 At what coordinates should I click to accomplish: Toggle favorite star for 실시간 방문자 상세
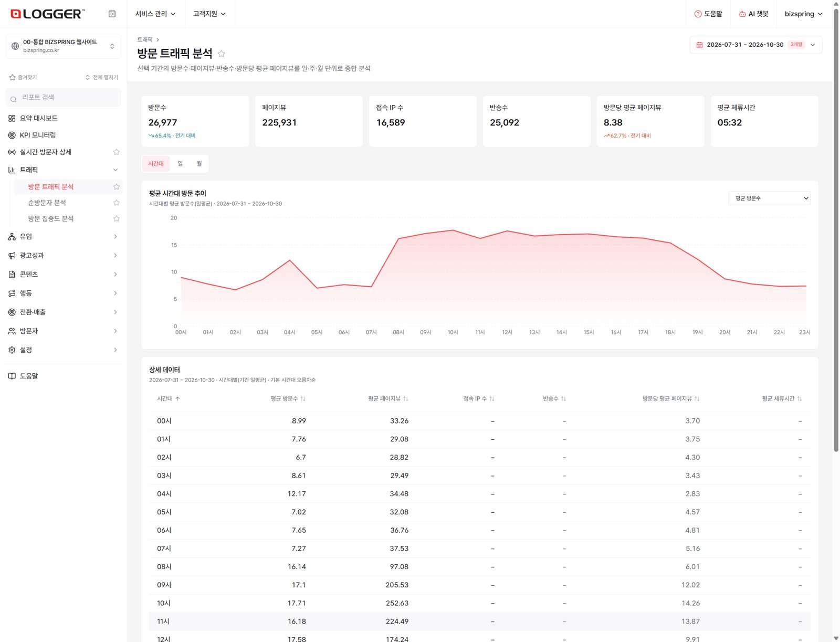117,152
